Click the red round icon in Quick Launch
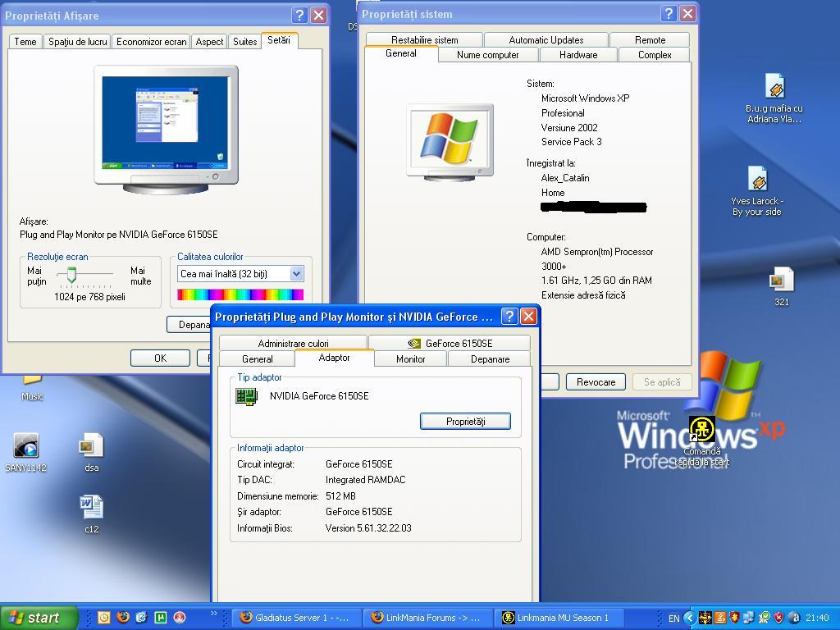 180,617
